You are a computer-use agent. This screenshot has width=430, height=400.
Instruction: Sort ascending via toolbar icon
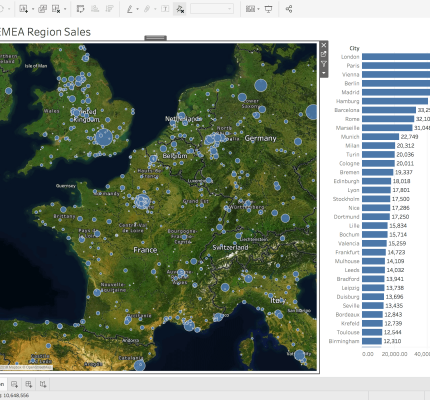point(95,9)
